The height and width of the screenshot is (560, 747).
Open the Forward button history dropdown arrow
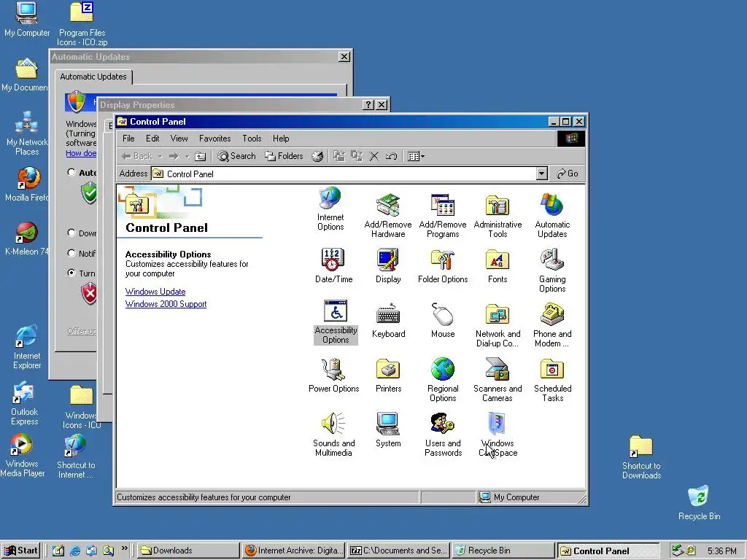pos(187,156)
